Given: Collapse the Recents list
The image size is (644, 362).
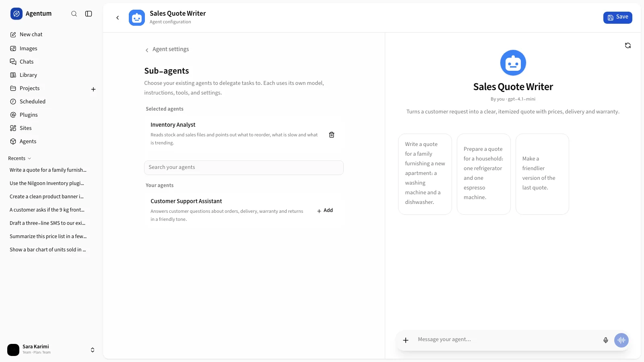Looking at the screenshot, I should (20, 158).
